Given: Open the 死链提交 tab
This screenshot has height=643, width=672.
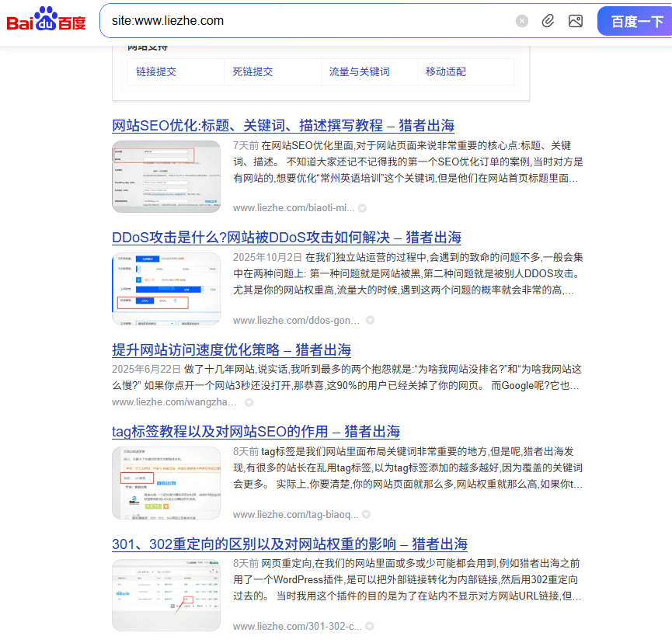Looking at the screenshot, I should (x=252, y=71).
